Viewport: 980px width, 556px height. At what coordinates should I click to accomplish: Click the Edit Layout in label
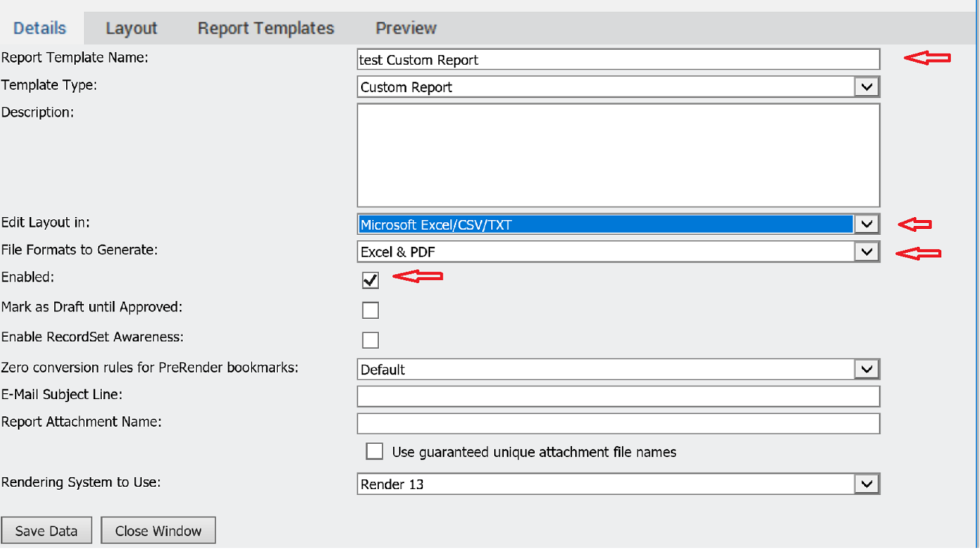[x=45, y=222]
